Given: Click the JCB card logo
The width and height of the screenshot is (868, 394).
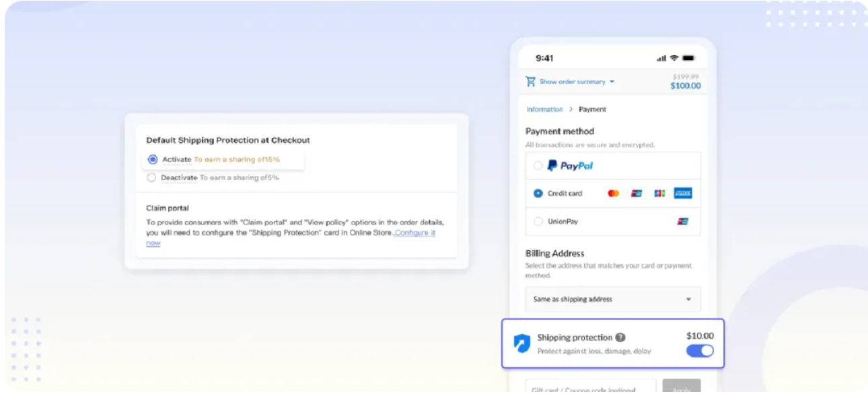Looking at the screenshot, I should (x=659, y=194).
